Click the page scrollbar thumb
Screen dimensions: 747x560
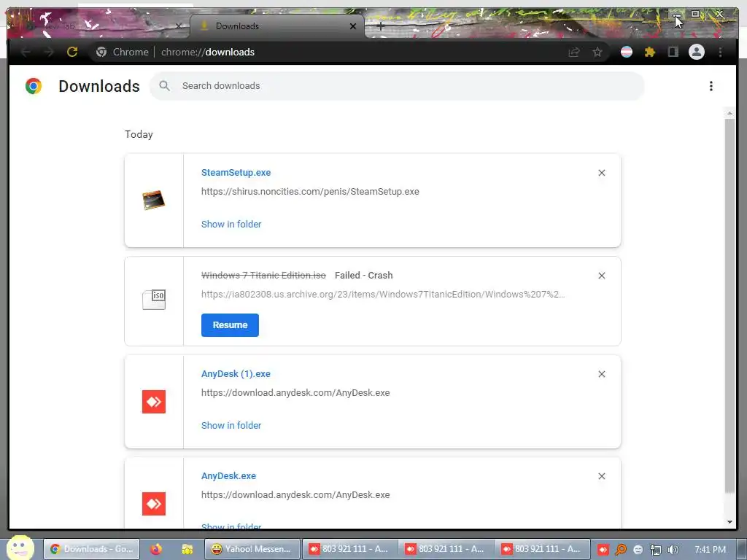click(x=729, y=305)
